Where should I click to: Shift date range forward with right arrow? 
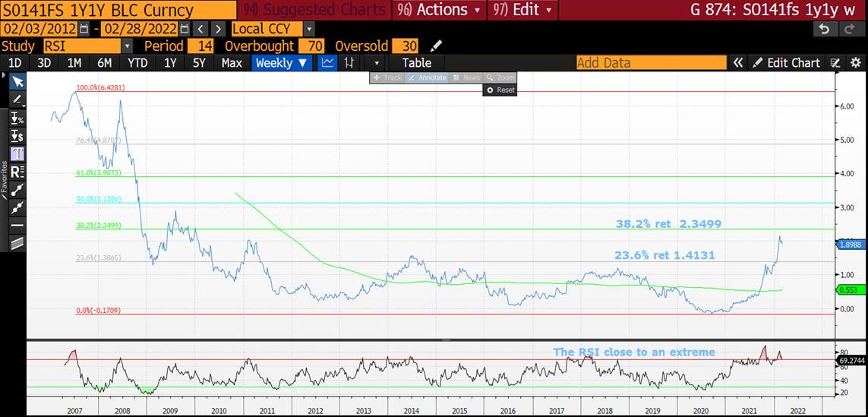coord(219,29)
